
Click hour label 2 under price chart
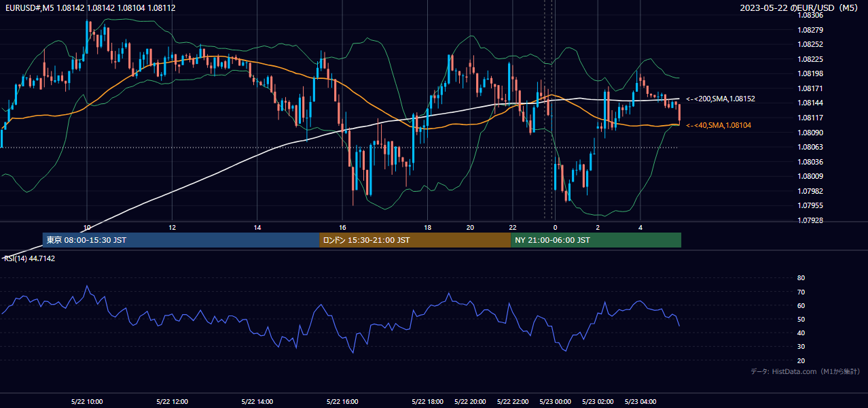[598, 227]
